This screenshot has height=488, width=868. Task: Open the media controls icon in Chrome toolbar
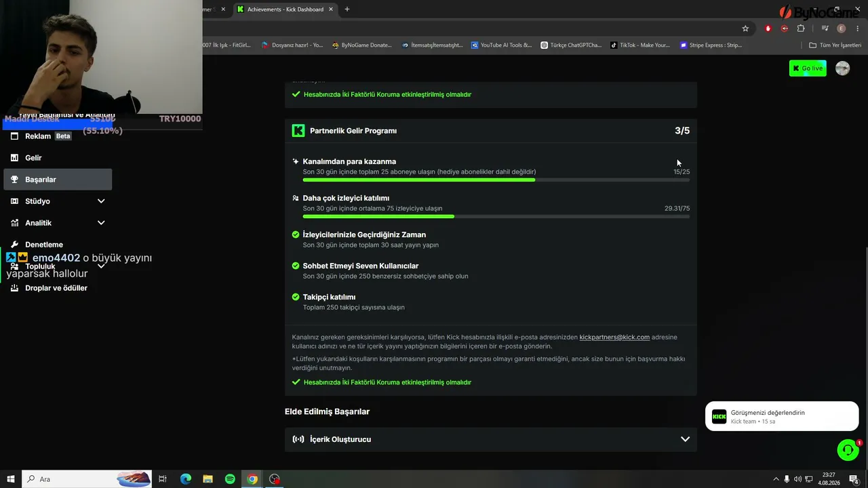tap(825, 28)
